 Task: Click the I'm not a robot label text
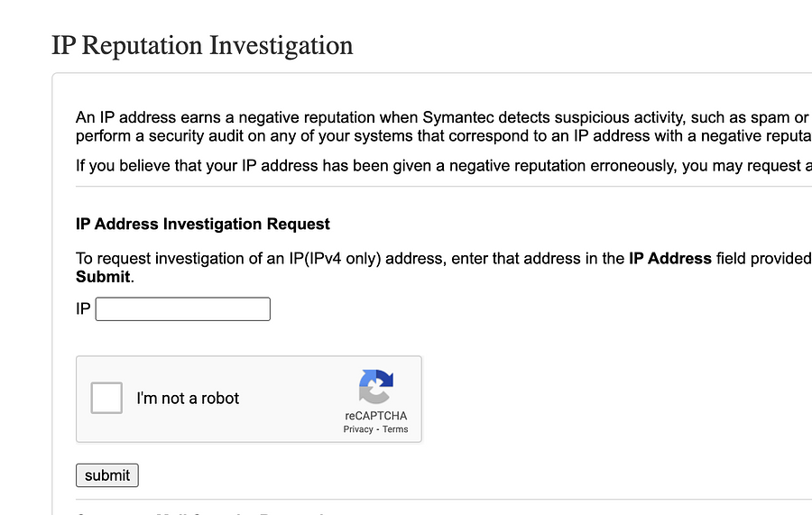tap(188, 398)
